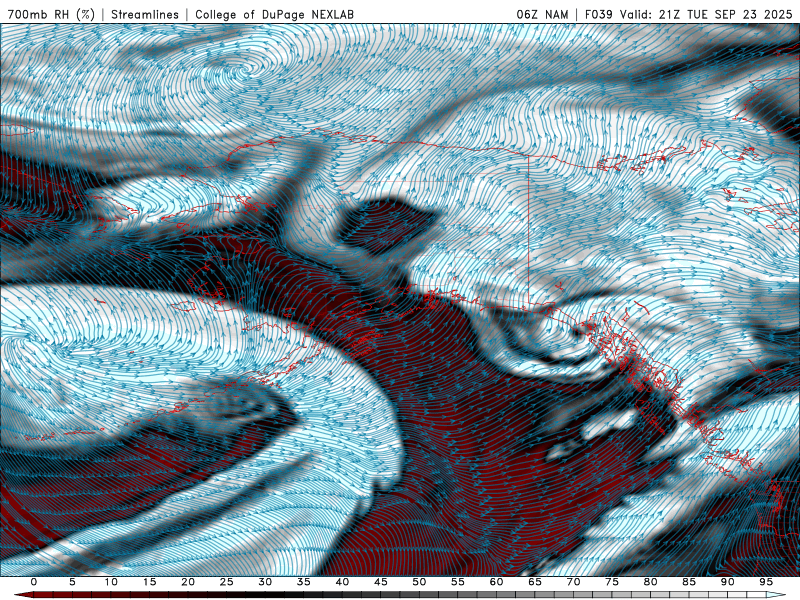
Task: Click the "80" label on color scale
Action: [x=651, y=582]
